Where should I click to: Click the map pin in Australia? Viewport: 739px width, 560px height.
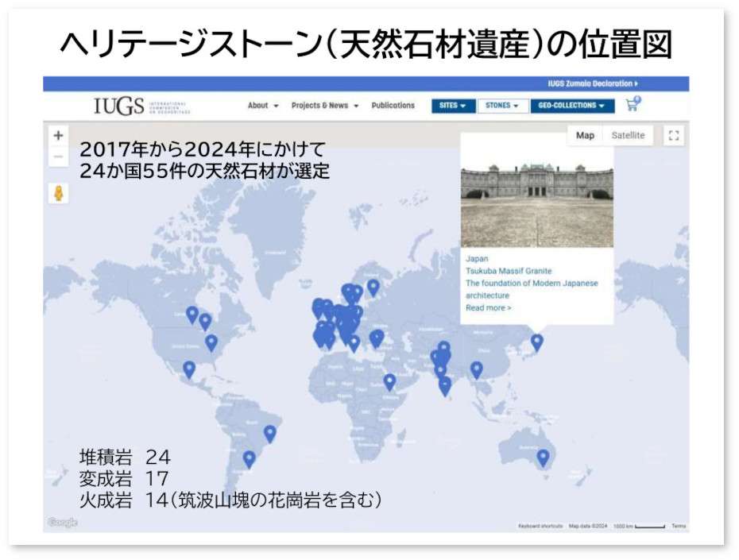(x=543, y=458)
